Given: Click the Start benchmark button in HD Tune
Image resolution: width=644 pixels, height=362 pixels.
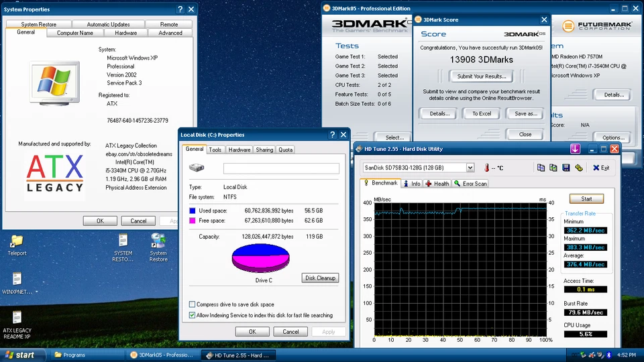Looking at the screenshot, I should pos(586,198).
